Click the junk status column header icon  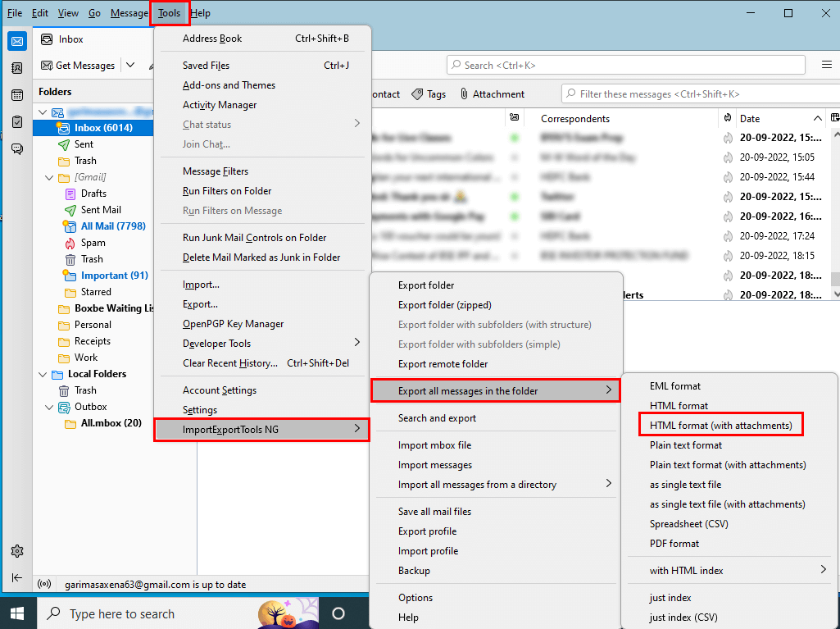pos(728,118)
